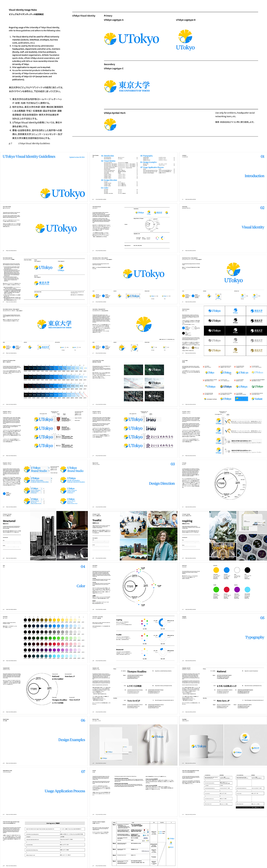Click the red secondary color circle
The height and width of the screenshot is (868, 267).
pyautogui.click(x=227, y=589)
